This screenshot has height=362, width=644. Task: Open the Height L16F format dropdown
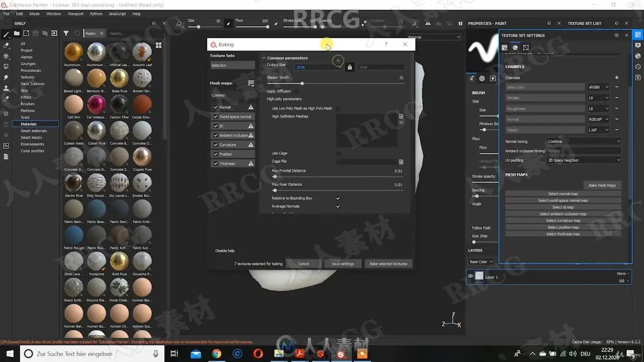(x=599, y=130)
